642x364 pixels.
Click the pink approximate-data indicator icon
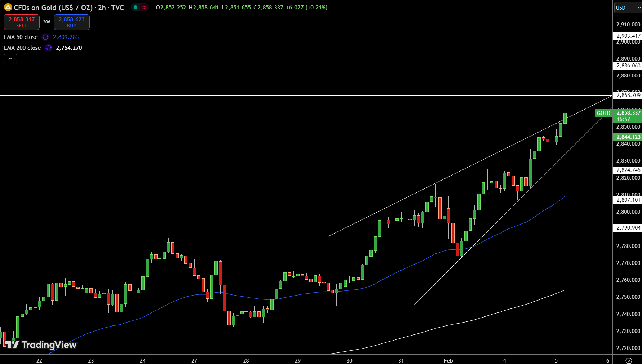[x=144, y=7]
